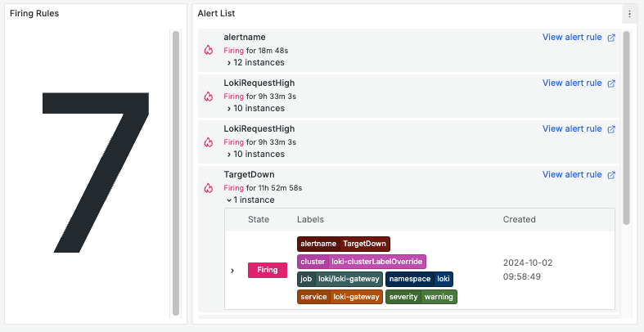Open View alert rule link for alertname
The height and width of the screenshot is (332, 644).
572,38
